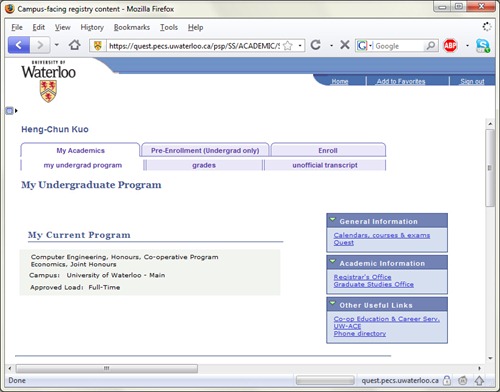
Task: Stop loading with the X toolbar icon
Action: [345, 45]
